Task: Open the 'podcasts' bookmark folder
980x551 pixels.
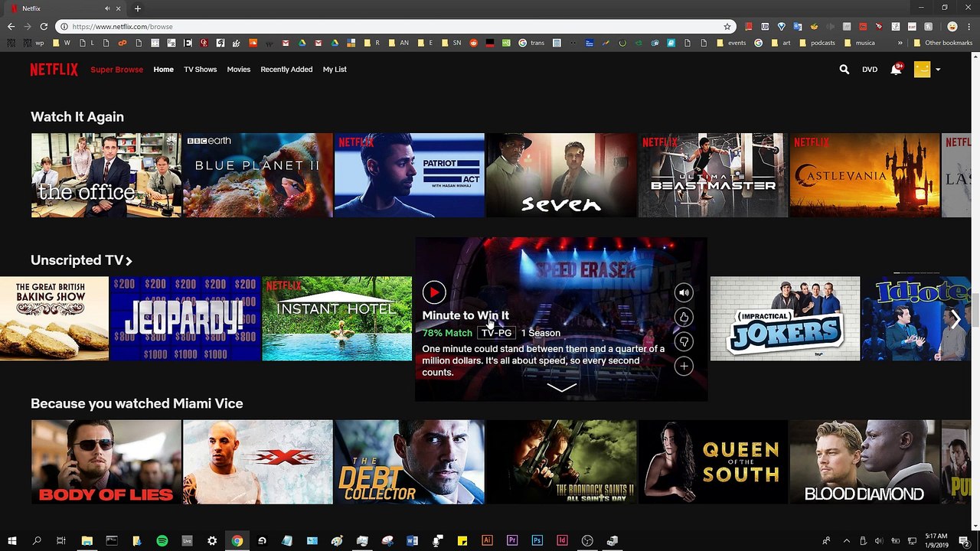Action: pyautogui.click(x=817, y=43)
